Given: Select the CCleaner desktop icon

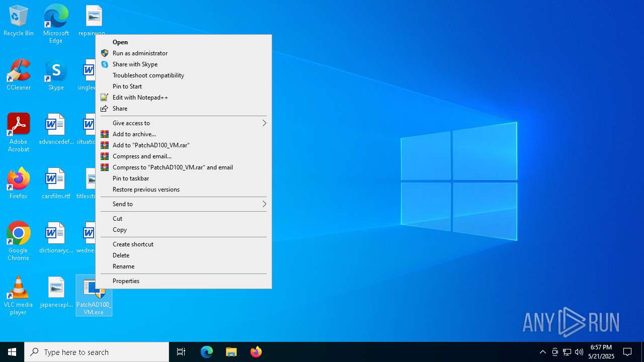Looking at the screenshot, I should [19, 75].
